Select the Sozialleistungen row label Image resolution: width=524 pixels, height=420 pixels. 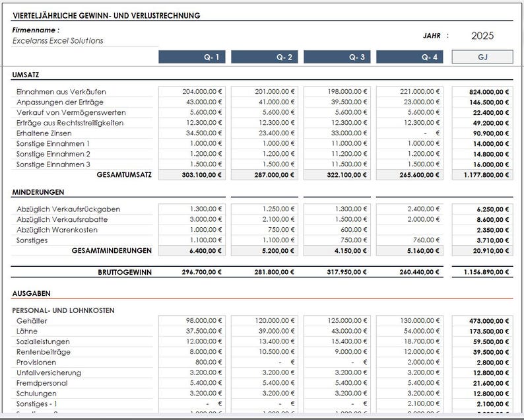coord(43,342)
